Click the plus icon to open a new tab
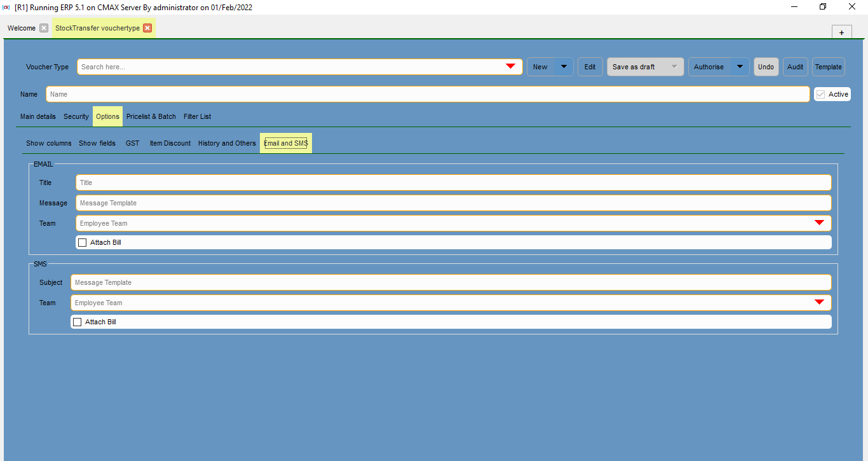The image size is (868, 461). click(841, 31)
